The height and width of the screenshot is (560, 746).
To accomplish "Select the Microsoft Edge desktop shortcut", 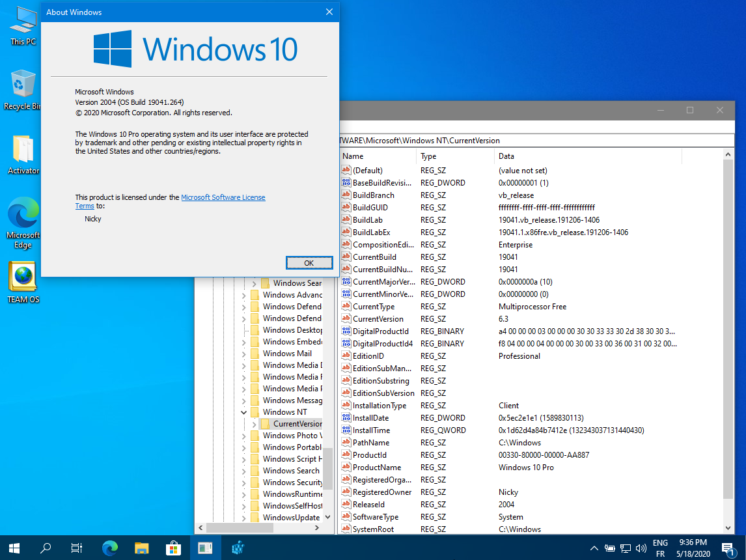I will (23, 223).
